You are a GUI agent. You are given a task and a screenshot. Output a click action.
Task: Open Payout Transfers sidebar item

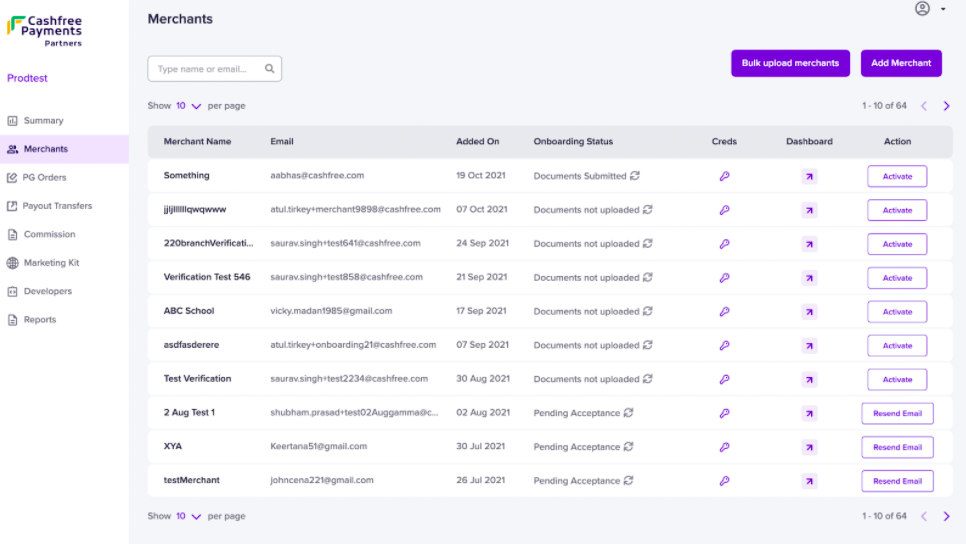coord(57,206)
